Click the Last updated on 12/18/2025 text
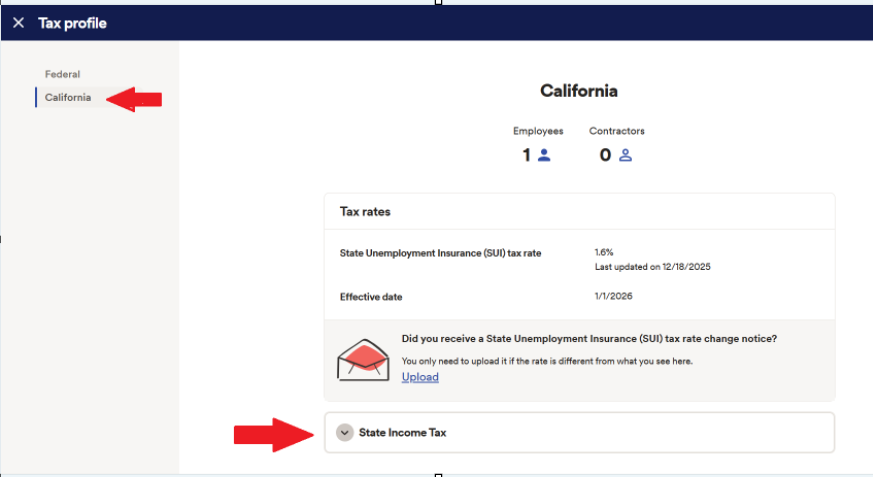Screen dimensions: 873x477 (x=652, y=267)
